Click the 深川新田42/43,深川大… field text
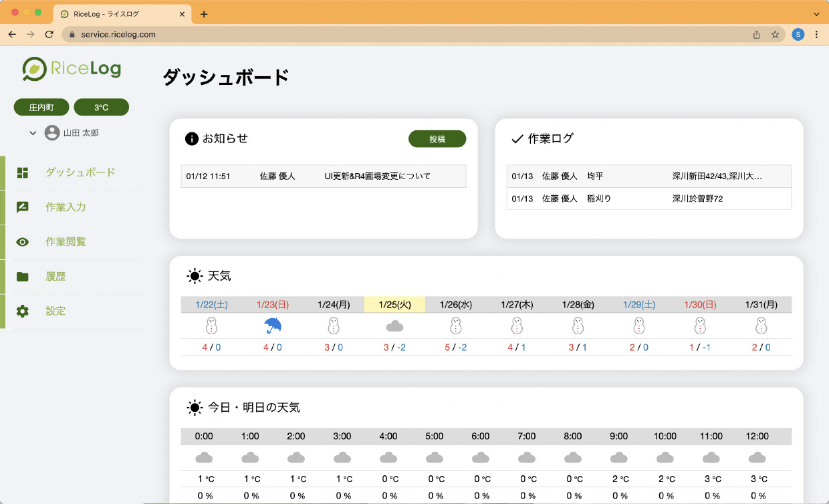This screenshot has width=829, height=504. 717,176
